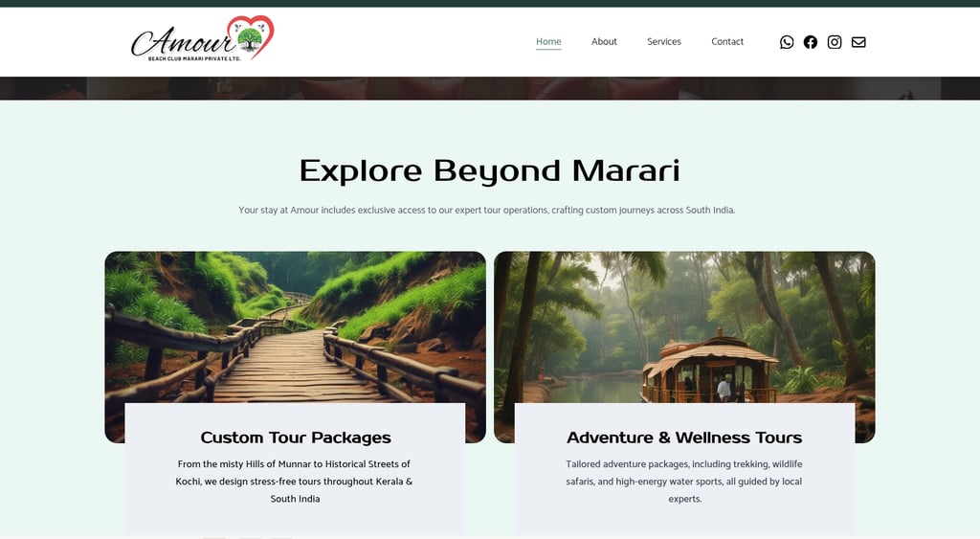Click the Adventure & Wellness Tours description text
Screen dimensions: 980x539
[684, 482]
